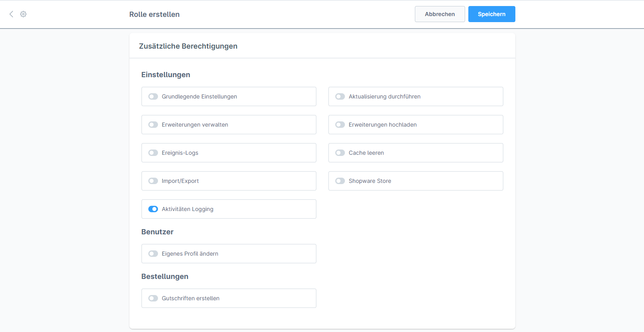Click the Benutzer section heading
Image resolution: width=644 pixels, height=332 pixels.
157,232
